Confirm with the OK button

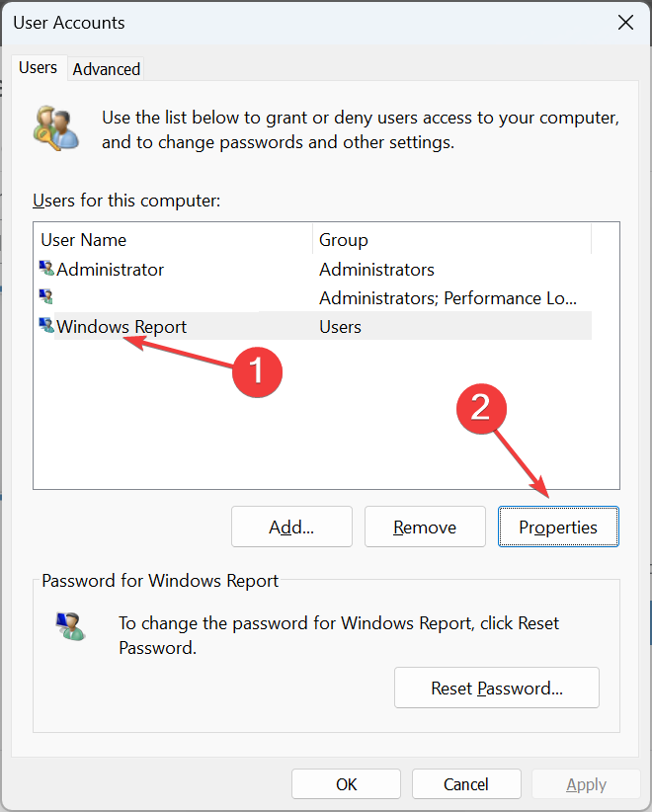(x=346, y=784)
